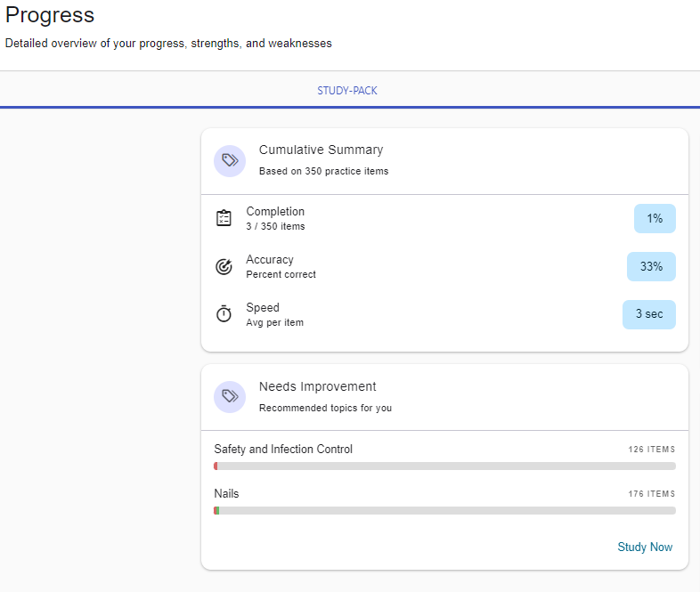Click the 176 ITEMS count
The height and width of the screenshot is (592, 700).
651,494
